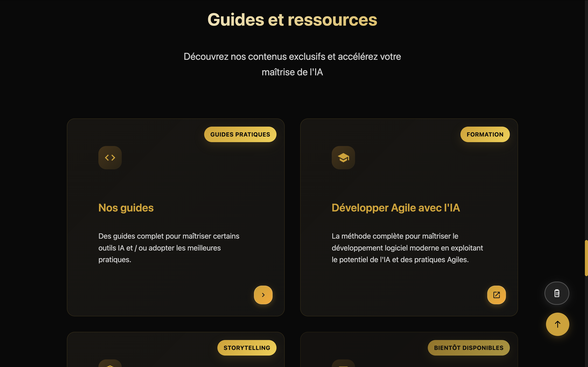Open the Nos guides article link
The width and height of the screenshot is (588, 367).
[x=126, y=208]
